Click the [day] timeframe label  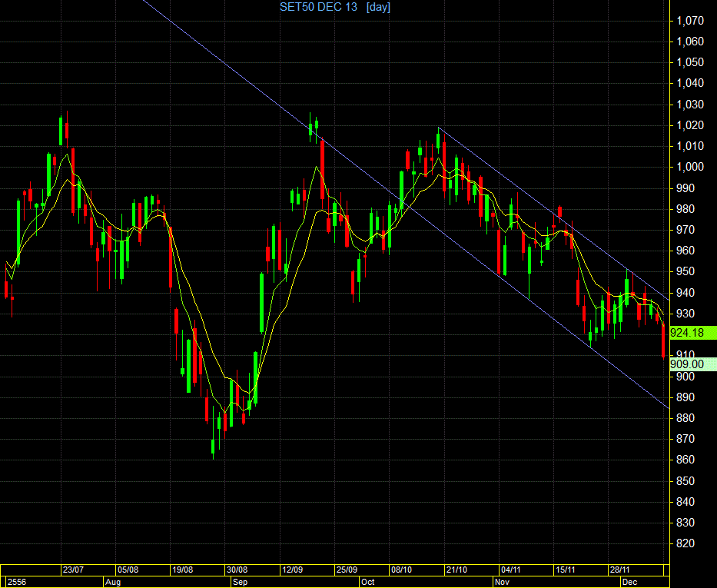click(x=378, y=7)
